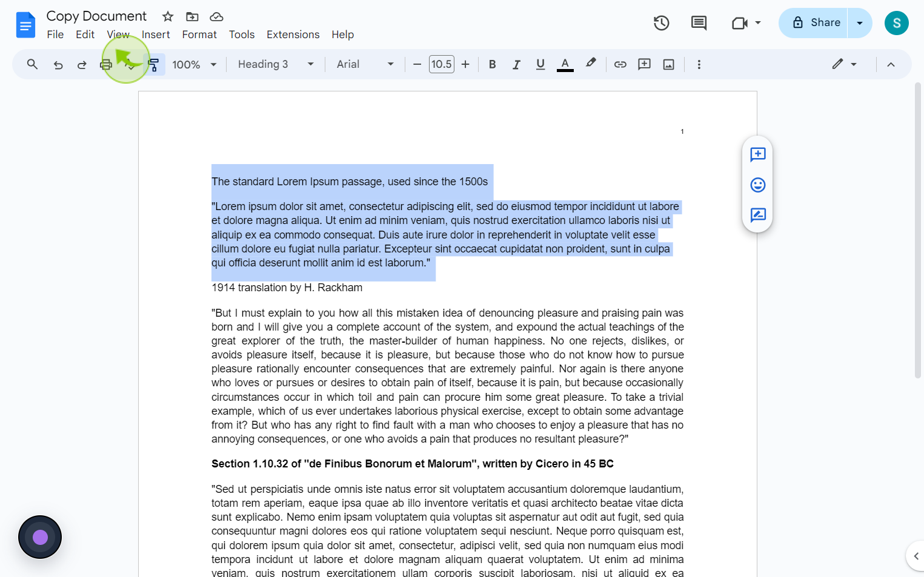Increase font size with plus

(x=465, y=64)
